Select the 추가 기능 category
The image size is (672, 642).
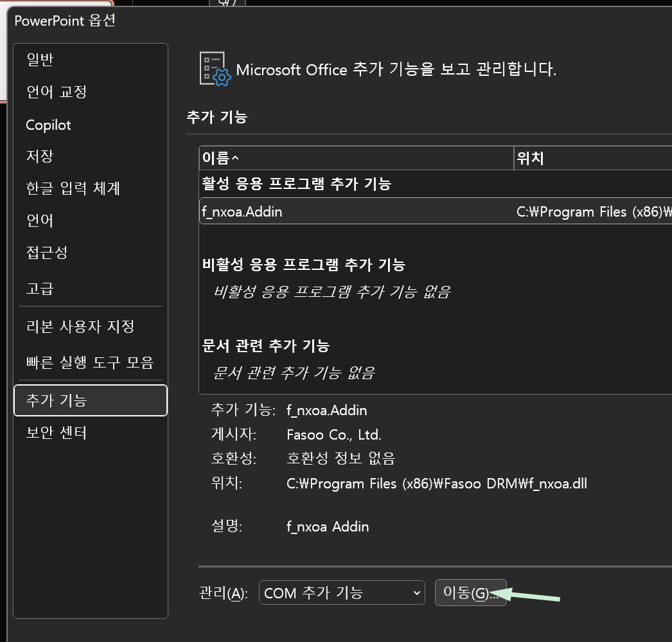56,400
